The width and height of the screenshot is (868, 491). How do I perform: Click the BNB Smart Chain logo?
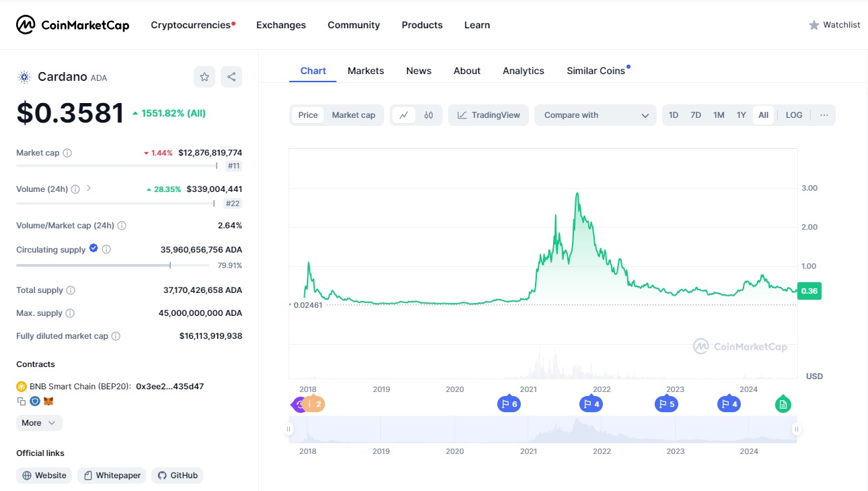[x=22, y=387]
